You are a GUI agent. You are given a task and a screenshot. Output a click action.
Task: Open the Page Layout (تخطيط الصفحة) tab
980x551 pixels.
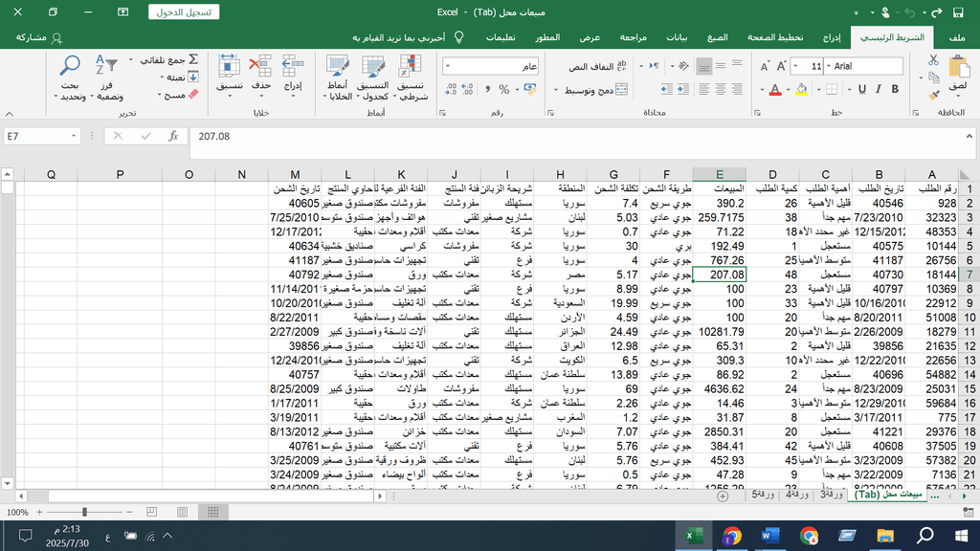pyautogui.click(x=775, y=37)
